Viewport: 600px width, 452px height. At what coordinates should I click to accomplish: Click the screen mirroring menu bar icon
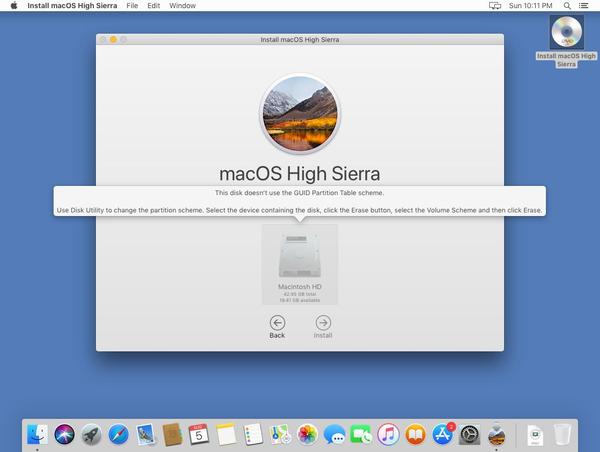(x=495, y=6)
